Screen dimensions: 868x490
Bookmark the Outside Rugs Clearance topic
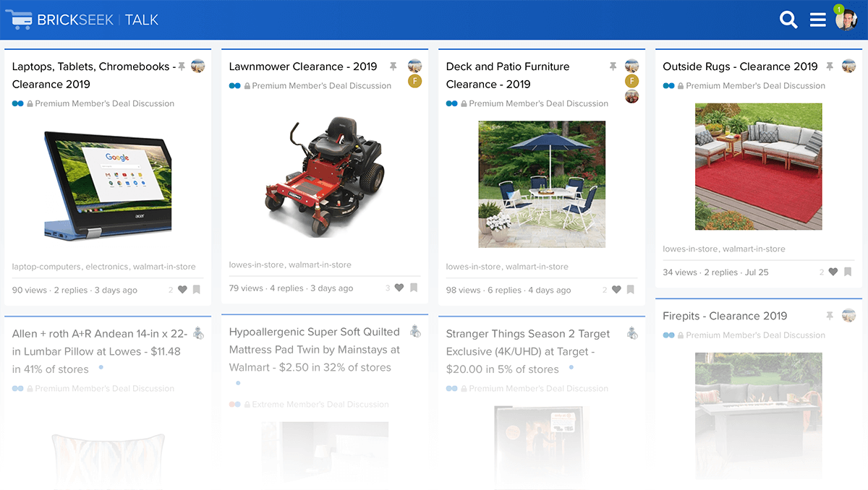tap(848, 272)
